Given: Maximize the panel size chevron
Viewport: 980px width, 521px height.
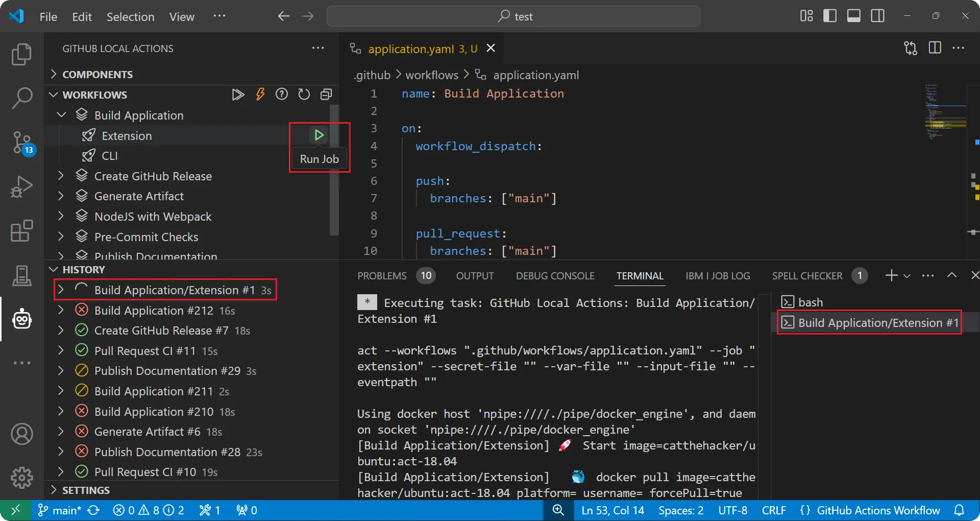Looking at the screenshot, I should [952, 275].
